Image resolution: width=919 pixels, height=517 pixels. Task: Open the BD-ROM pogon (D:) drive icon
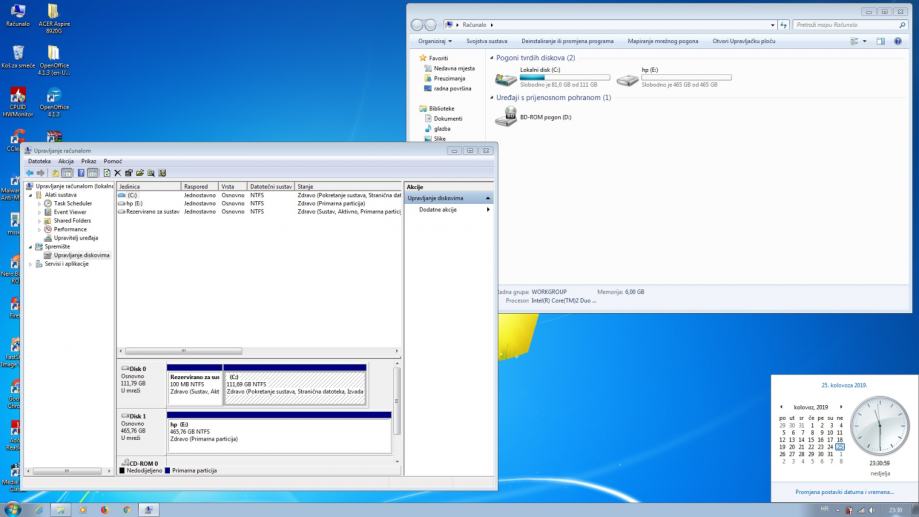tap(506, 118)
